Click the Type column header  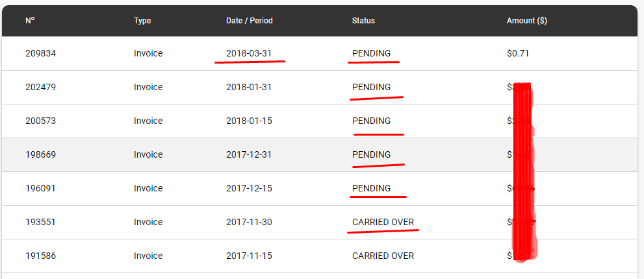click(x=142, y=21)
